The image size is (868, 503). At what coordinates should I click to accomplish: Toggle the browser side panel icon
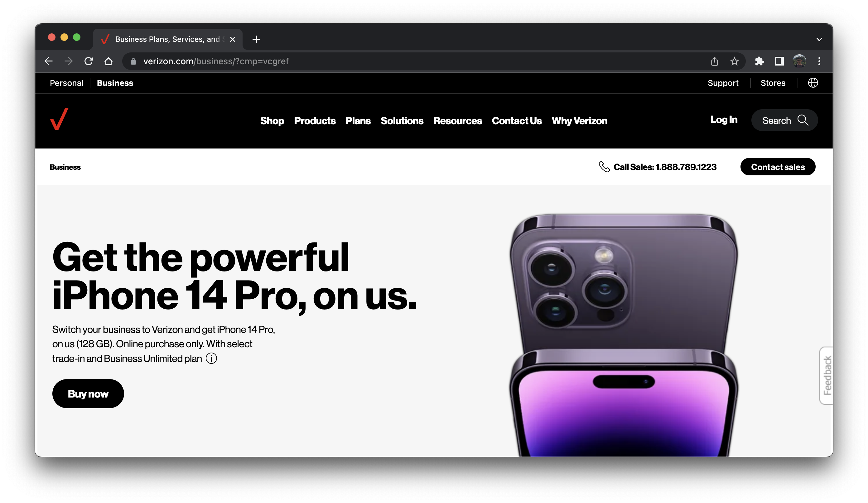pos(779,61)
